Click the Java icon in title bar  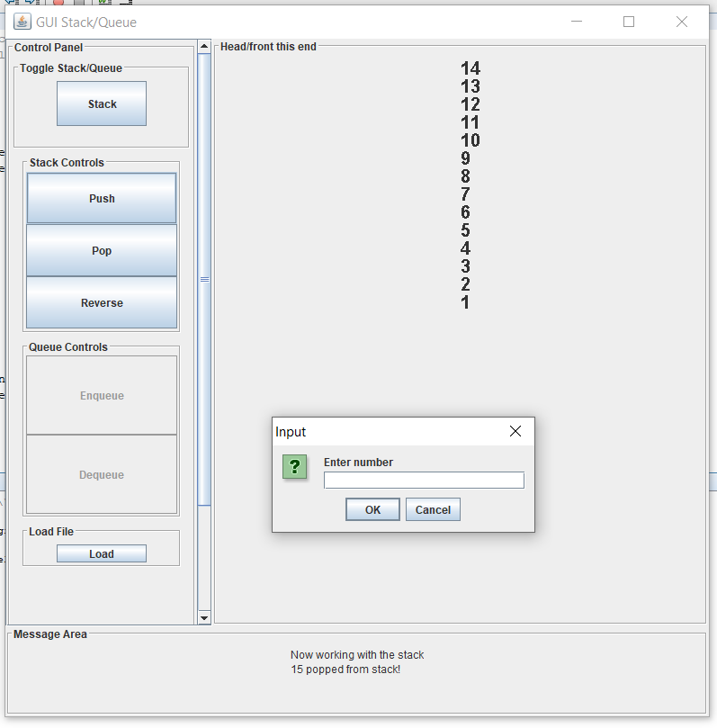coord(22,22)
